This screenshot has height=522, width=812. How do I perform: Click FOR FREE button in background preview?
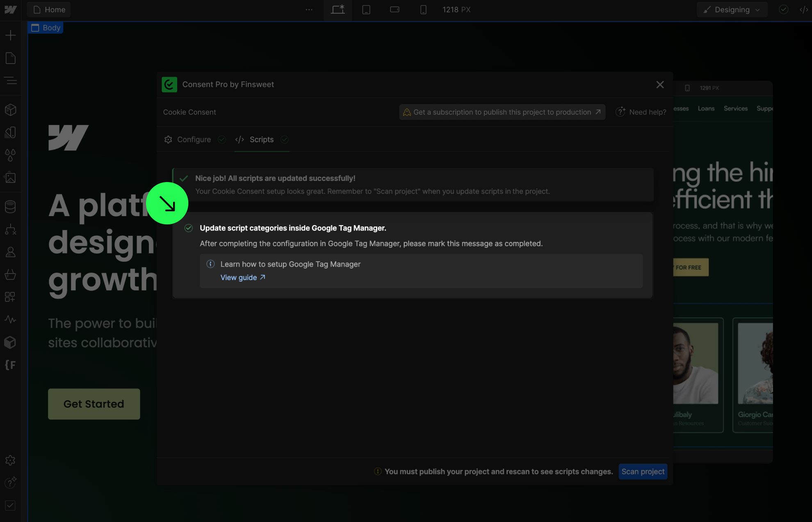pos(691,267)
